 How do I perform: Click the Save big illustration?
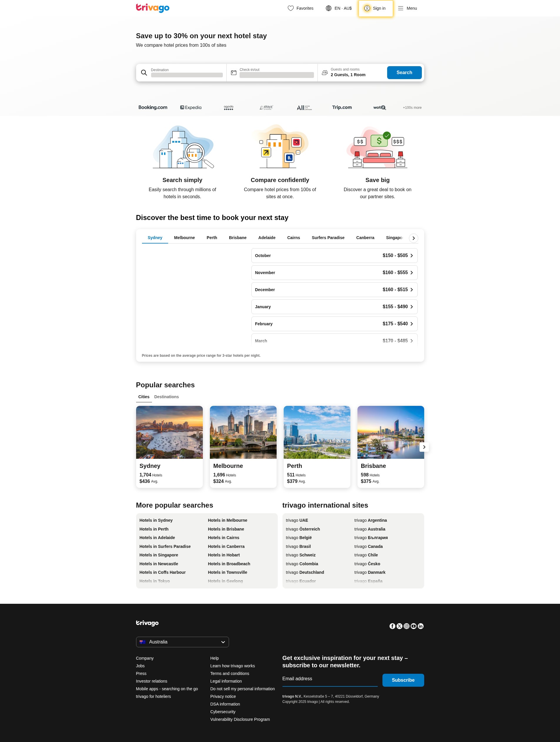[377, 148]
